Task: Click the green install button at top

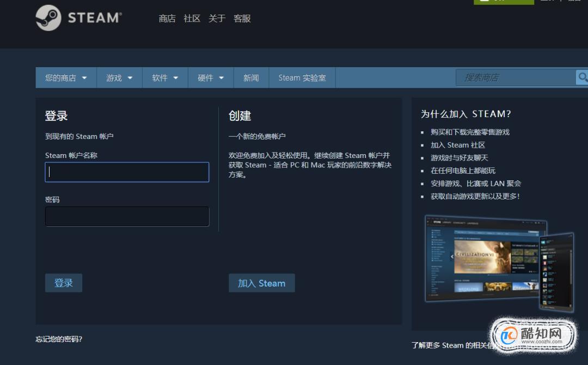Action: (x=504, y=2)
